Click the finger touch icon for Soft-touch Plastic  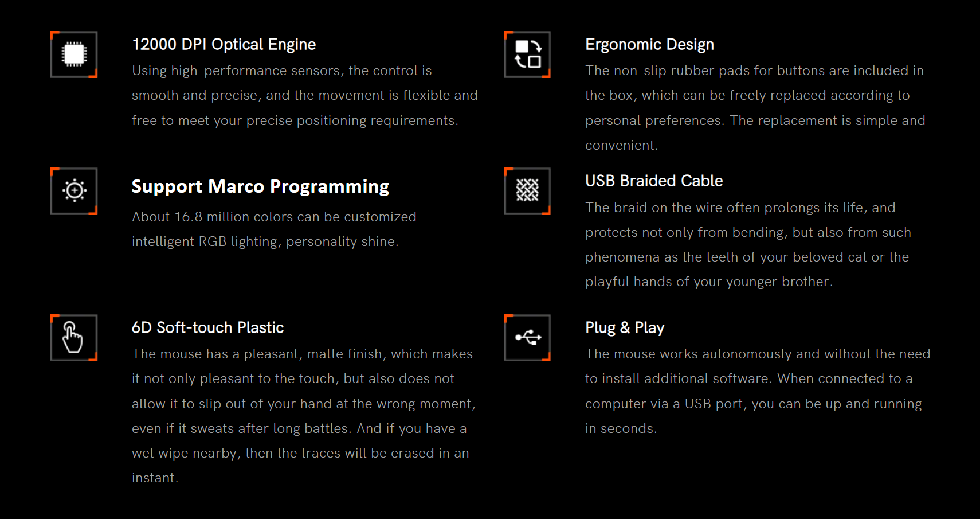point(74,338)
